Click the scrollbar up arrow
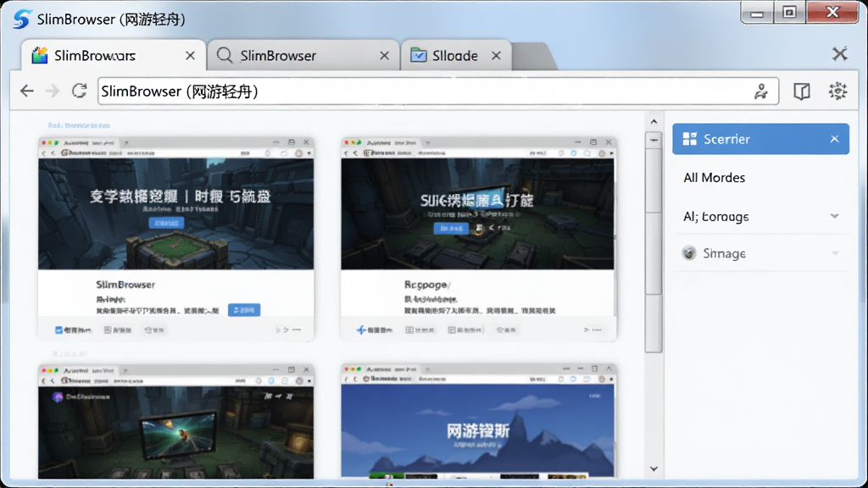This screenshot has height=488, width=868. [x=654, y=122]
